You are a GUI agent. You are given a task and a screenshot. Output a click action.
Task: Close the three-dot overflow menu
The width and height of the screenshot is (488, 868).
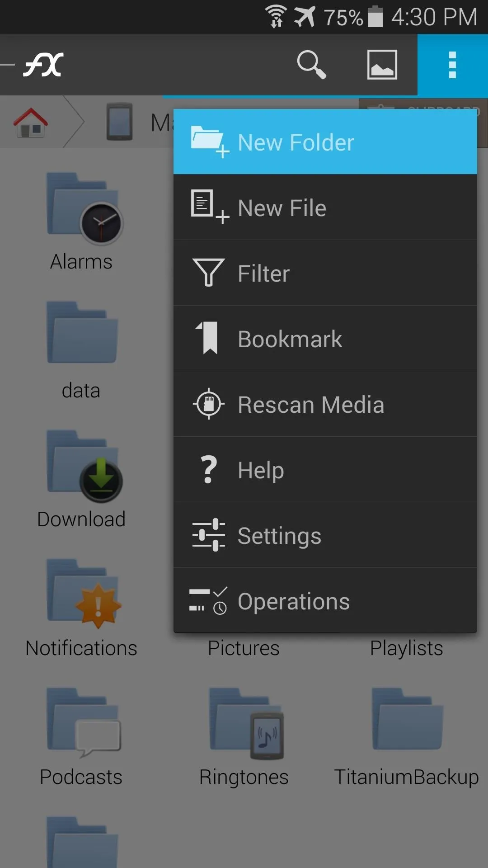[x=452, y=65]
